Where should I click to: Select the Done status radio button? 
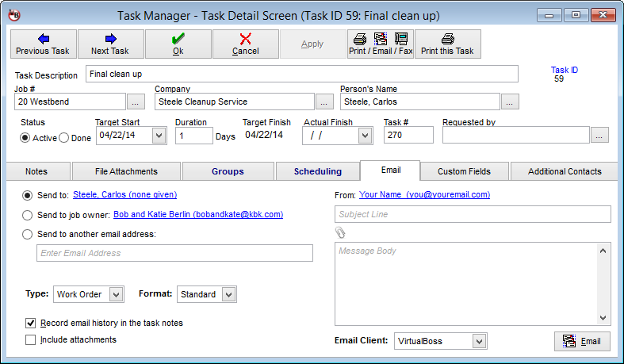(x=65, y=138)
